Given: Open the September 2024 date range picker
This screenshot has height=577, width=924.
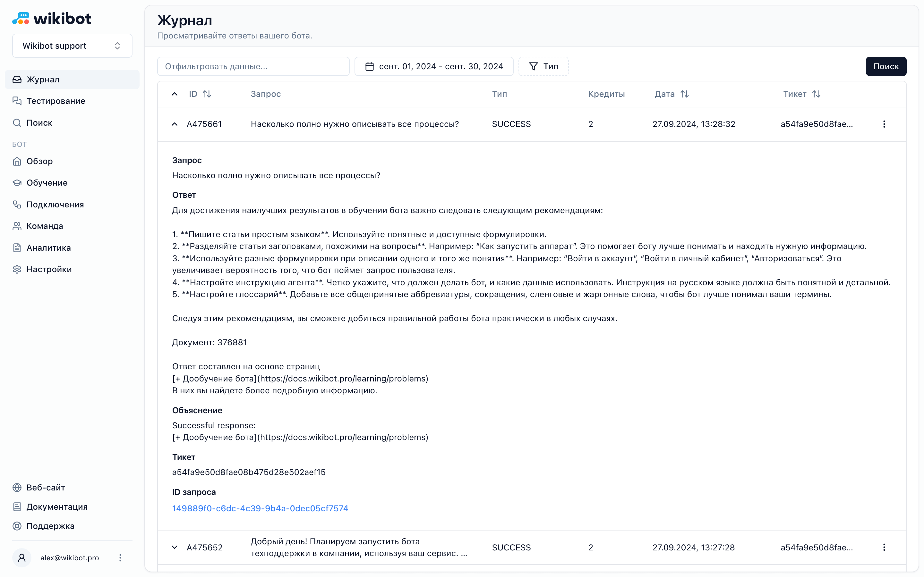Looking at the screenshot, I should [x=434, y=66].
